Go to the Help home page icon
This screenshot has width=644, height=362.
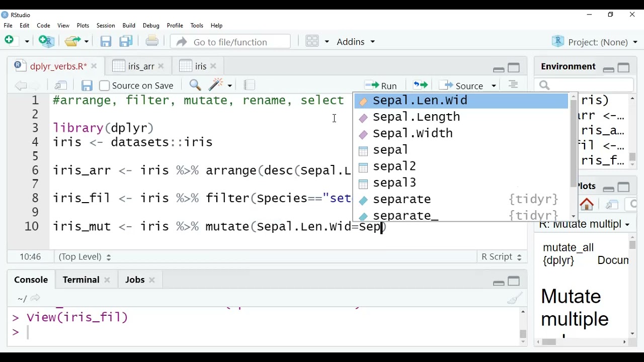(x=587, y=204)
